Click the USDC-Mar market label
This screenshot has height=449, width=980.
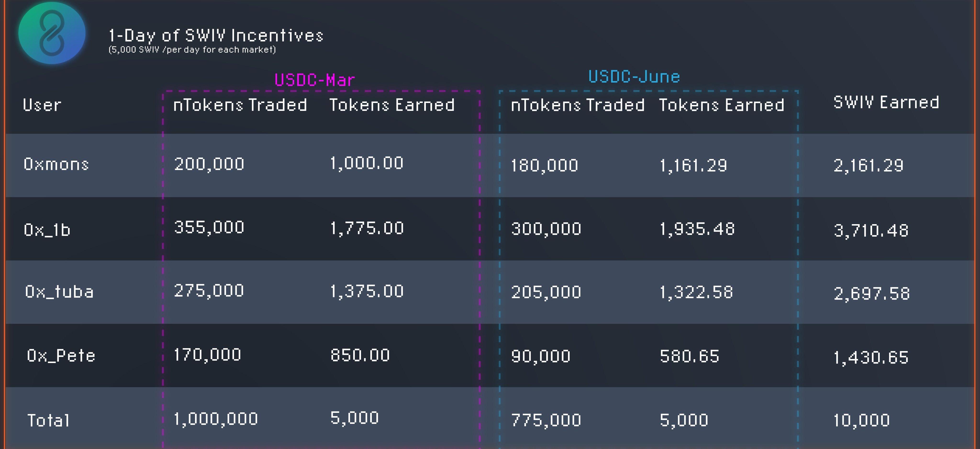tap(314, 80)
